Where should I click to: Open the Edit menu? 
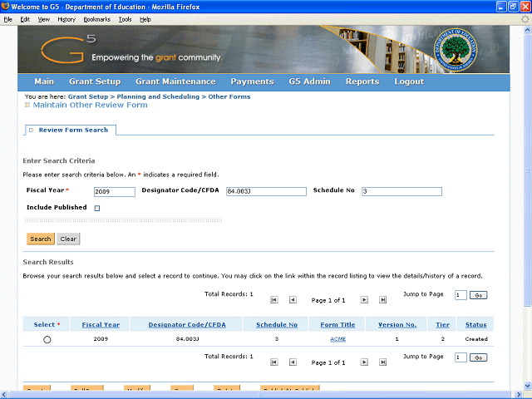pyautogui.click(x=25, y=19)
